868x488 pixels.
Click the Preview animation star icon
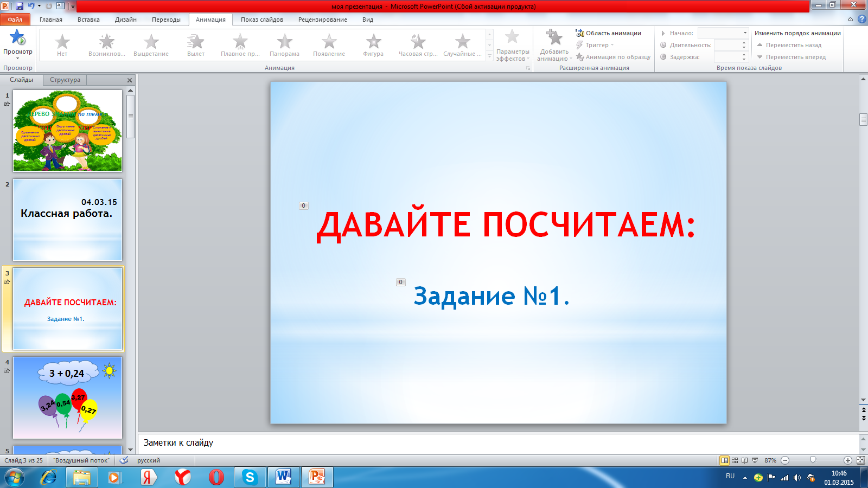point(17,37)
